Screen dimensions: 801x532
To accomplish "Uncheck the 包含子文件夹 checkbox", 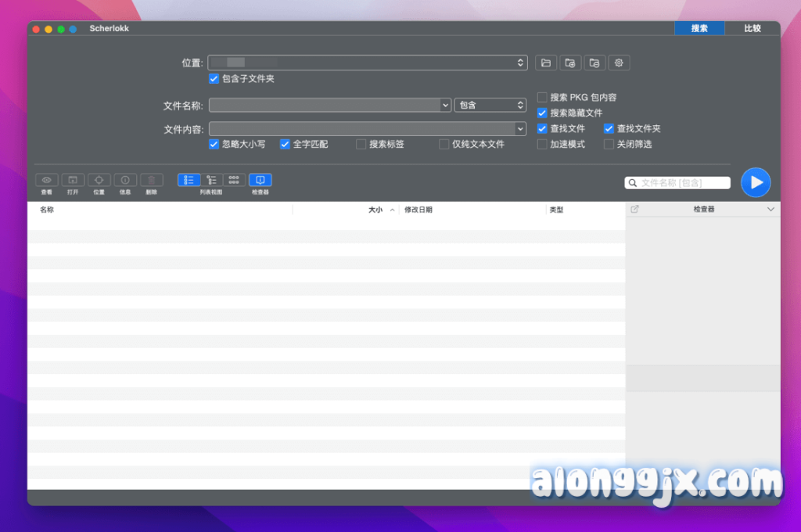I will 214,79.
